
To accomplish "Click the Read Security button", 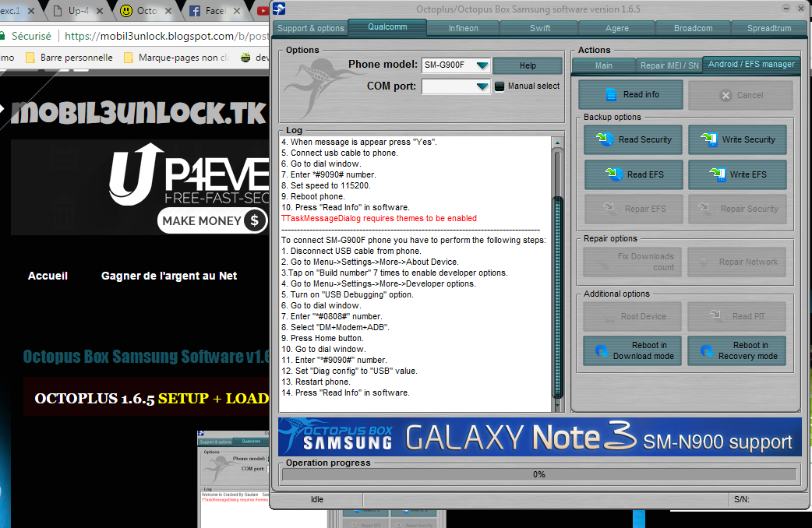I will pos(633,139).
